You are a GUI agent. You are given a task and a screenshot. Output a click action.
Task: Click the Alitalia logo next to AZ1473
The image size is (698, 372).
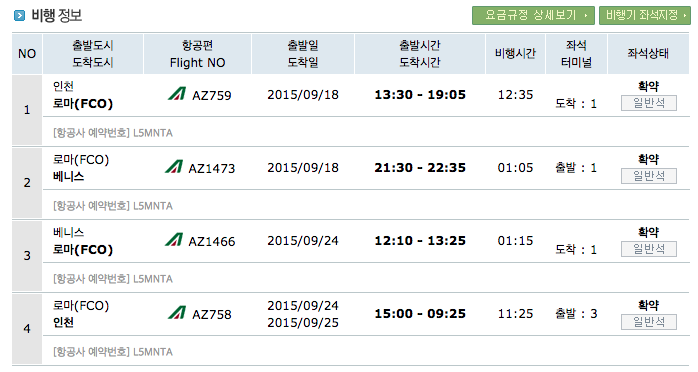point(174,167)
